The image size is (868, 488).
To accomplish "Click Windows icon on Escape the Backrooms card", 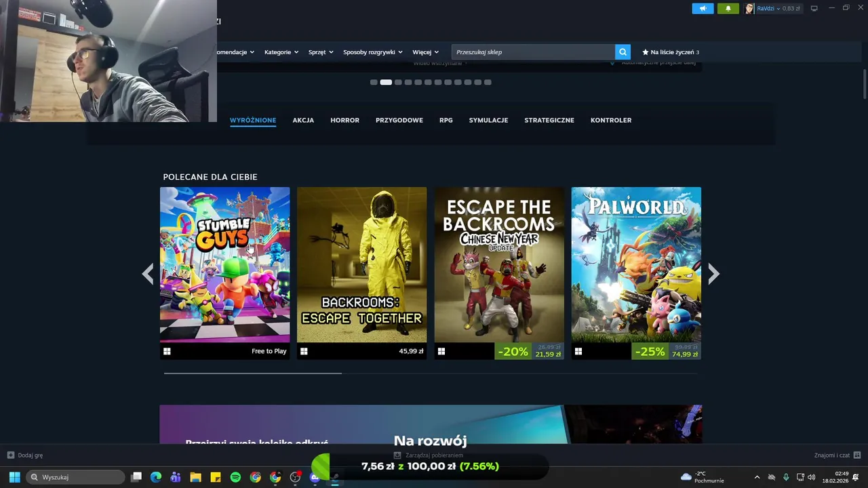I will (441, 351).
